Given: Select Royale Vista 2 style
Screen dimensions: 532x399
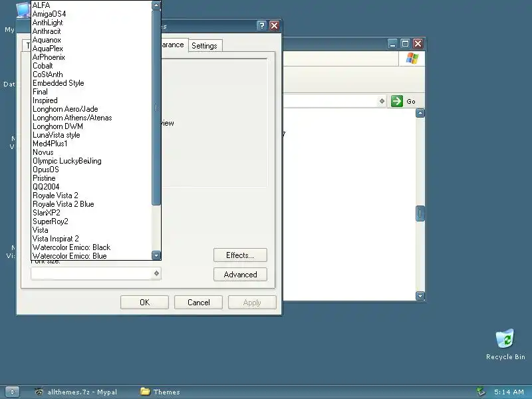Looking at the screenshot, I should [91, 196].
